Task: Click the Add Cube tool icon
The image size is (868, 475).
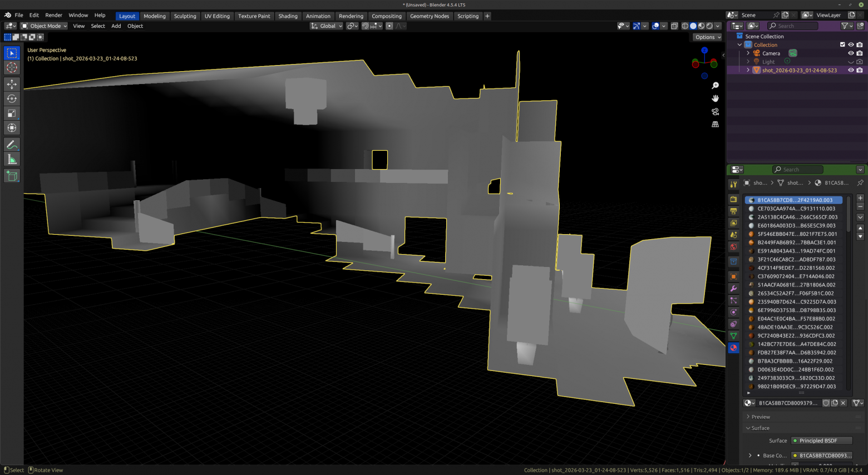Action: coord(12,176)
